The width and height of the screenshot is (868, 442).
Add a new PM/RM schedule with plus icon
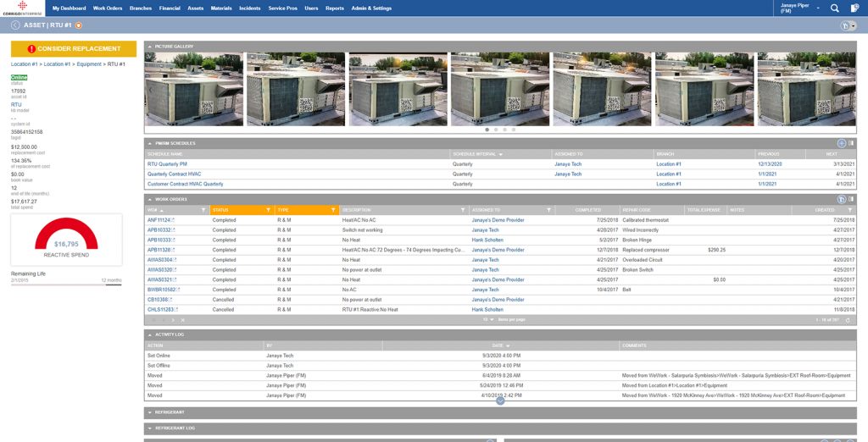[842, 143]
